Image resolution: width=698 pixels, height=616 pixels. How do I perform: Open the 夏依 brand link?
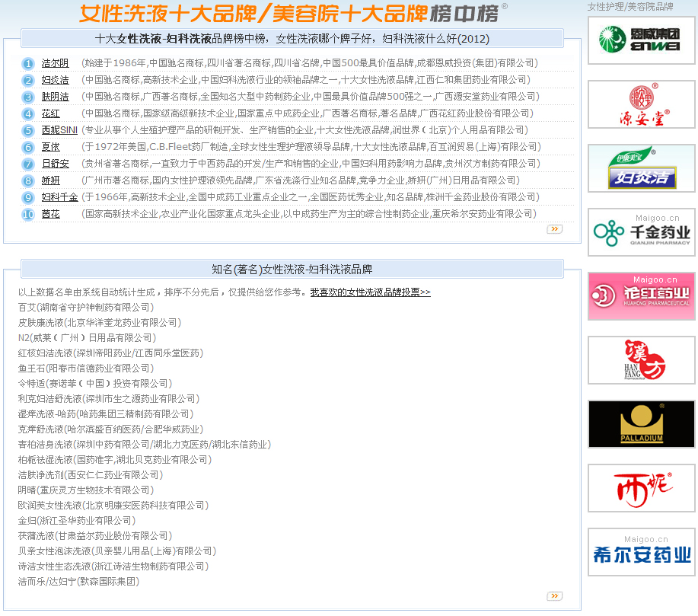[x=51, y=147]
